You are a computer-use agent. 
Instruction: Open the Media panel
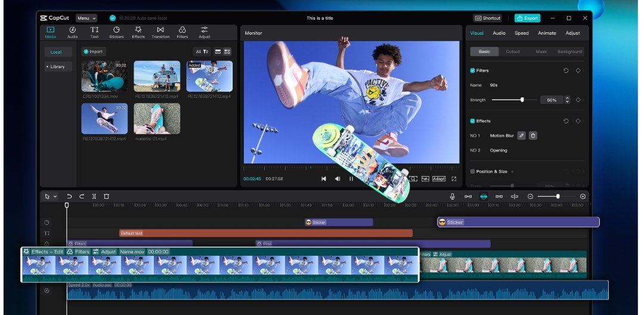coord(51,32)
